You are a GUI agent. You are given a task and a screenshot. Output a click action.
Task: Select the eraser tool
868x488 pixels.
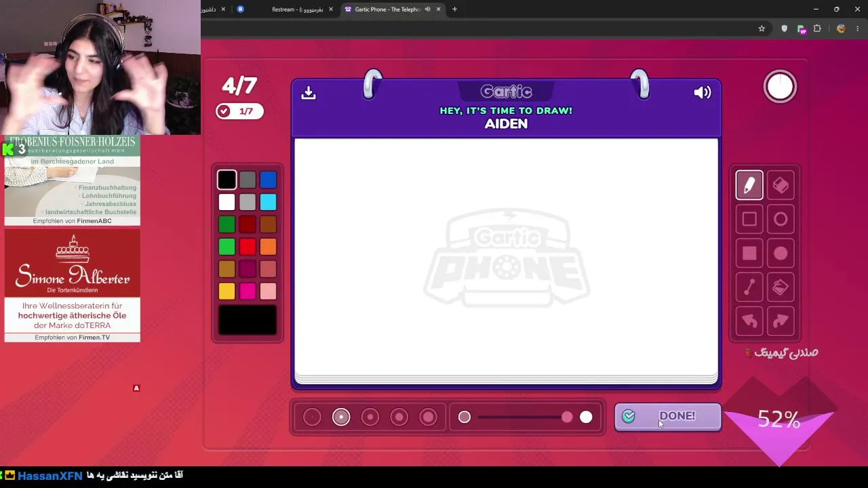click(781, 185)
